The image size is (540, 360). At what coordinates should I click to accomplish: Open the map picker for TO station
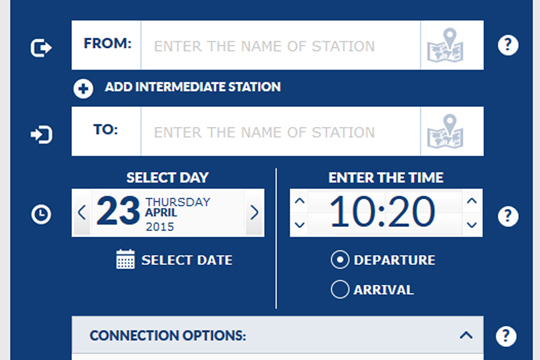(445, 131)
